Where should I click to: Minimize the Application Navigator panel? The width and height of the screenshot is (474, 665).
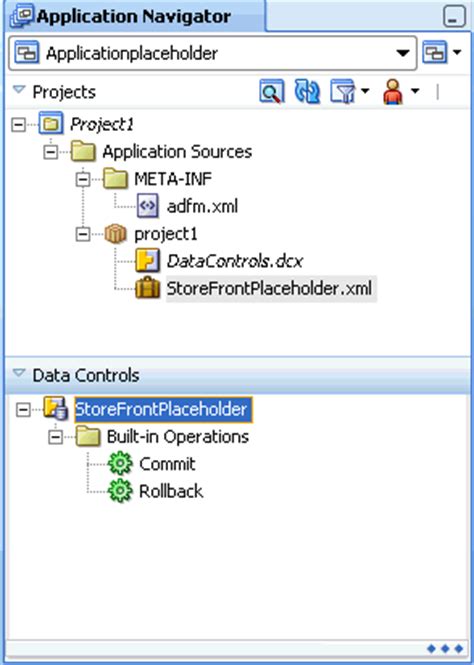[x=454, y=17]
